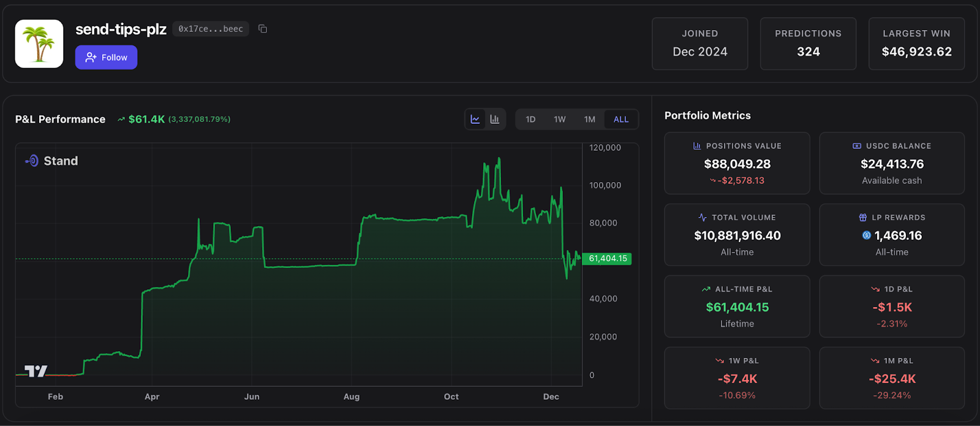Click the Stand logo icon on chart
The width and height of the screenshot is (980, 426).
(x=32, y=161)
